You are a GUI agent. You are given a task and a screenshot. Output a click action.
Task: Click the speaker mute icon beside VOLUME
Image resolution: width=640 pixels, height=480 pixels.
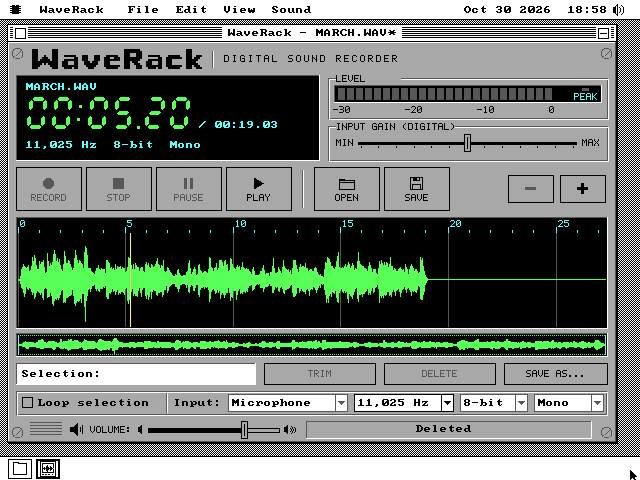point(76,429)
